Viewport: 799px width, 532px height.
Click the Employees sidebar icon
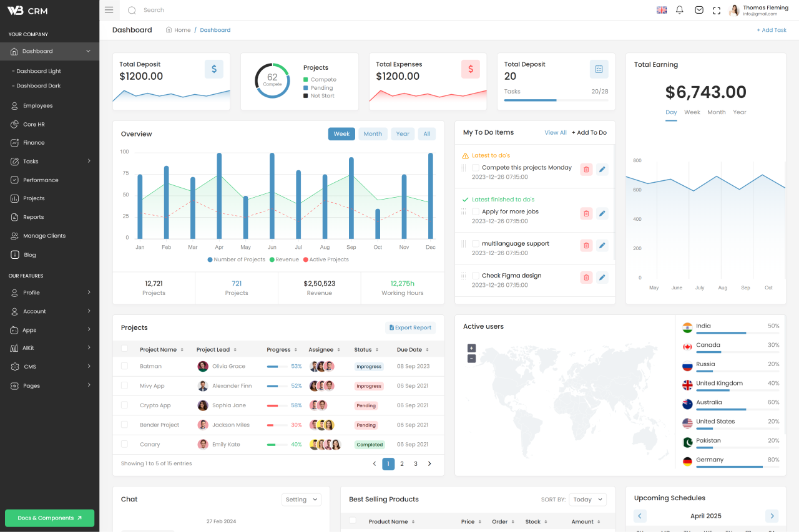(x=14, y=106)
